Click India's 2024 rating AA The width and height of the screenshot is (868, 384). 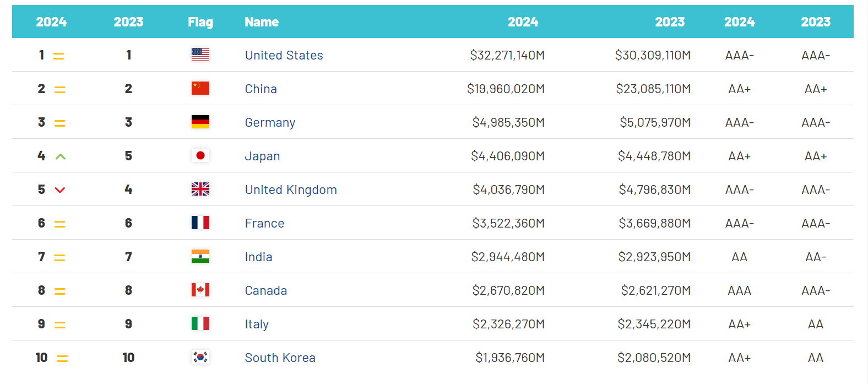point(739,257)
